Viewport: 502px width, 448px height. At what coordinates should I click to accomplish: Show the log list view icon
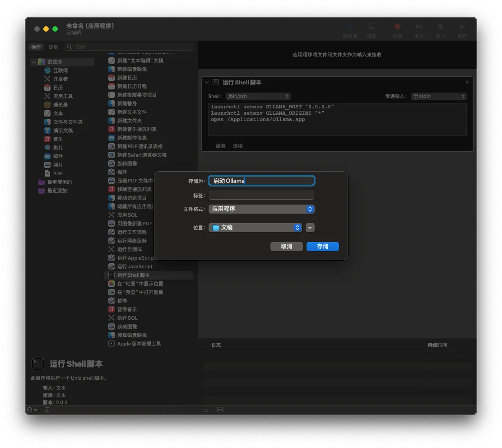pyautogui.click(x=205, y=410)
